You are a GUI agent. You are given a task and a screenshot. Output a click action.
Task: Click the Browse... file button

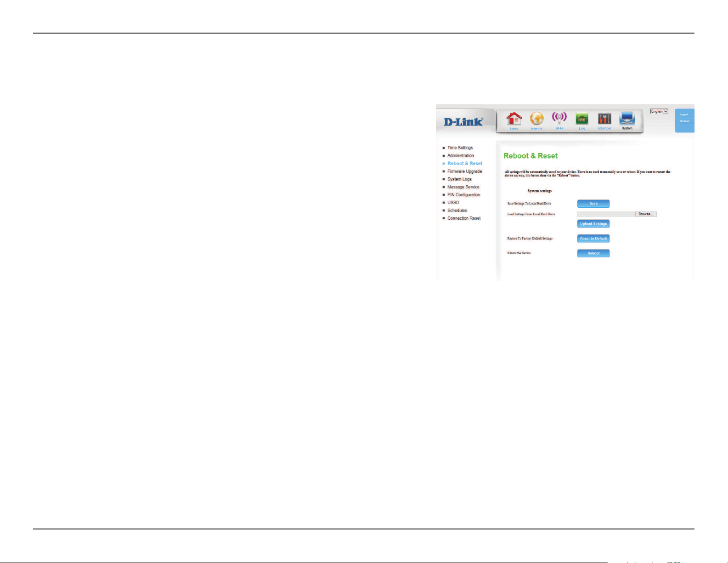646,214
